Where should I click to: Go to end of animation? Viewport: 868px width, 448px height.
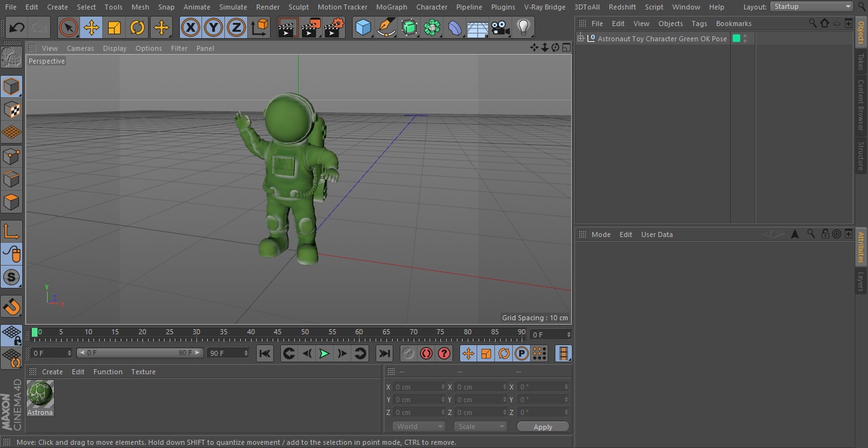click(384, 353)
